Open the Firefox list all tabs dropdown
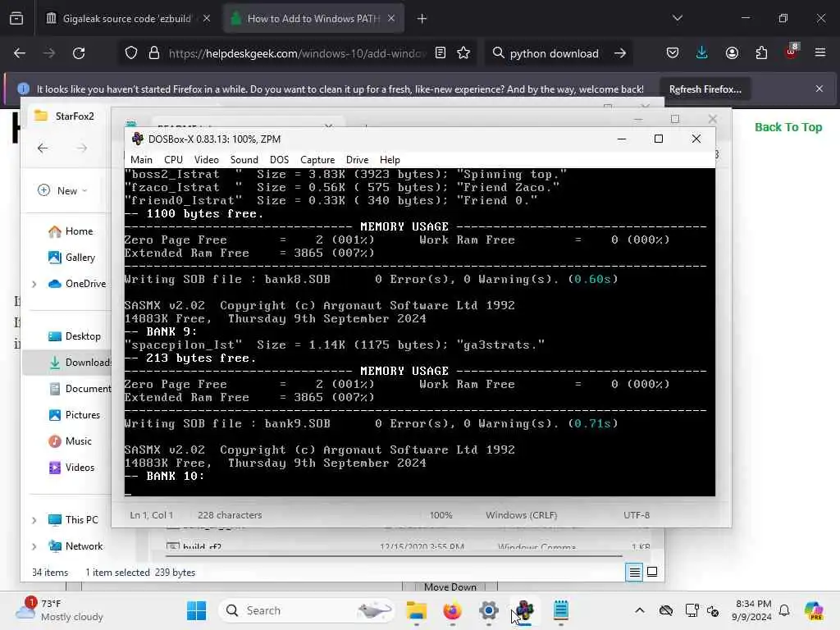The width and height of the screenshot is (840, 630). [677, 18]
